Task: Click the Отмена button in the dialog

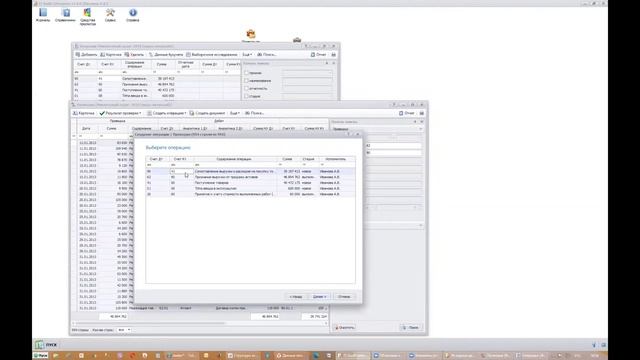Action: point(344,297)
